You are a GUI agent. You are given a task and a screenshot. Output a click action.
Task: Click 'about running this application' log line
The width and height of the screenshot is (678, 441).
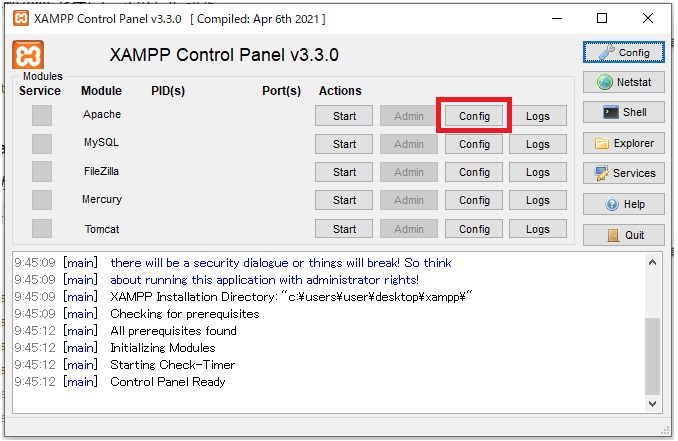[264, 280]
